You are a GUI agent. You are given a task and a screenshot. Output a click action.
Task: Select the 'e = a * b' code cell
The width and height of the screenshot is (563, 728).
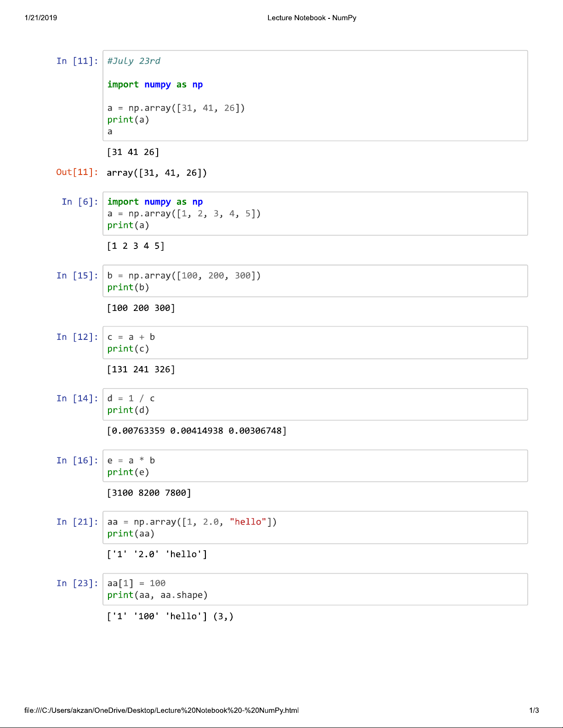coord(315,466)
